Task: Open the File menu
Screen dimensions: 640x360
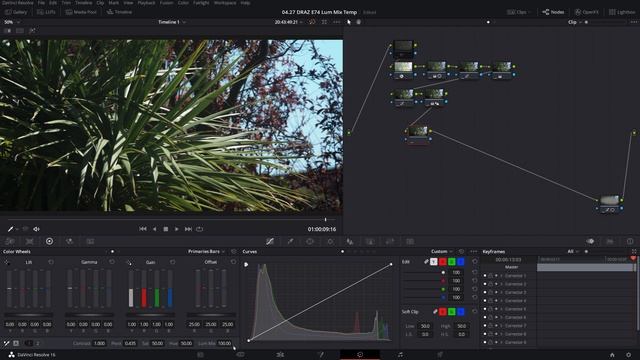Action: [x=41, y=3]
